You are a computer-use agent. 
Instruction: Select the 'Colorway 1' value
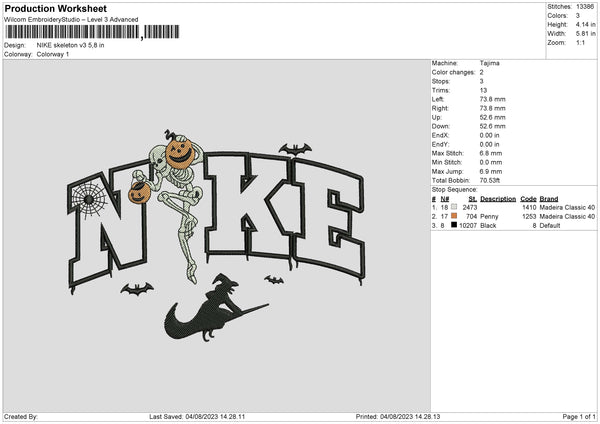tap(53, 54)
